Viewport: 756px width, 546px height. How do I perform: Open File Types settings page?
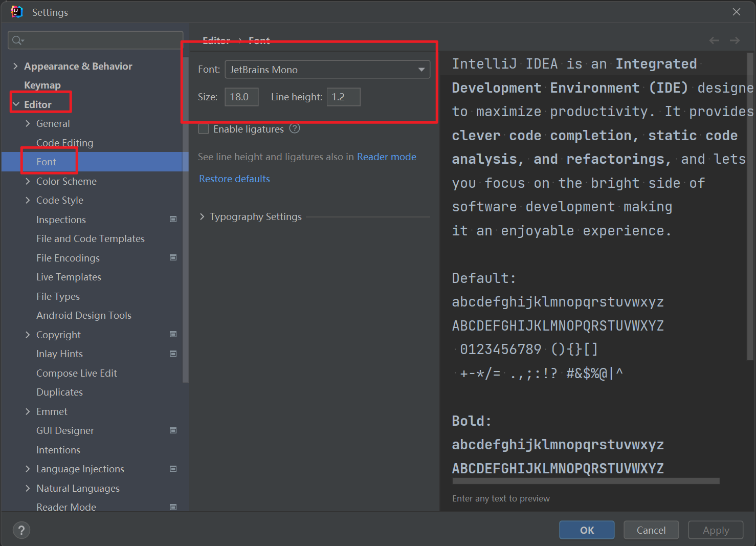pyautogui.click(x=58, y=296)
